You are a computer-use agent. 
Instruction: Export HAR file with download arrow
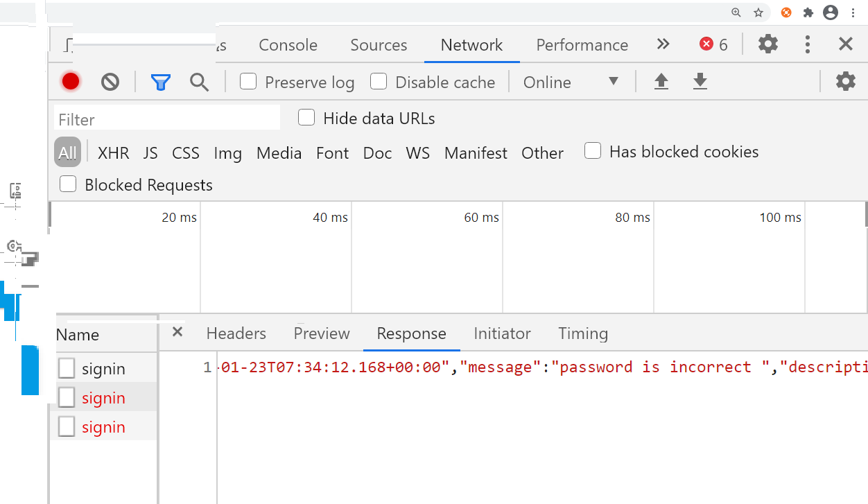pyautogui.click(x=700, y=82)
